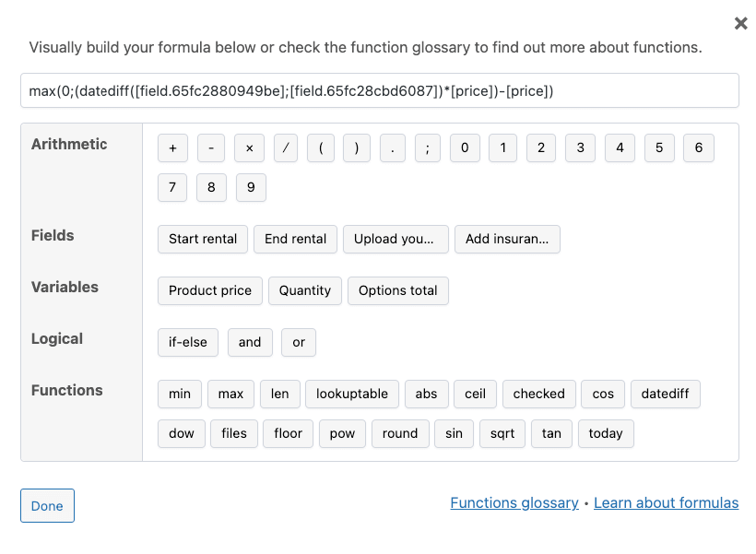Image resolution: width=756 pixels, height=554 pixels.
Task: Insert a closing parenthesis
Action: tap(357, 148)
